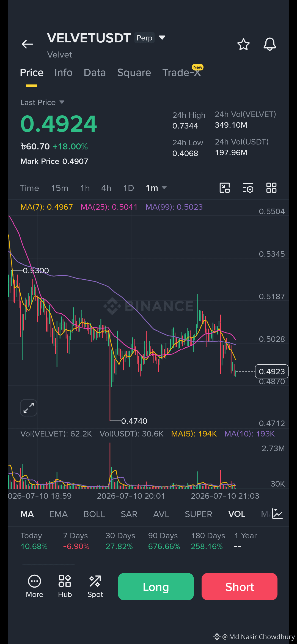Image resolution: width=297 pixels, height=644 pixels.
Task: Open the More menu icon
Action: (35, 586)
